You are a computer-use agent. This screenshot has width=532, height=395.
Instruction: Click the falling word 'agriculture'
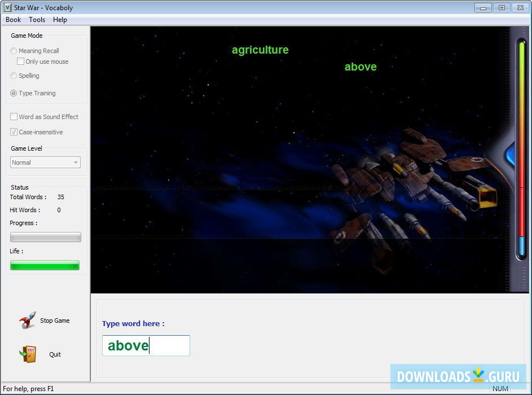point(260,50)
